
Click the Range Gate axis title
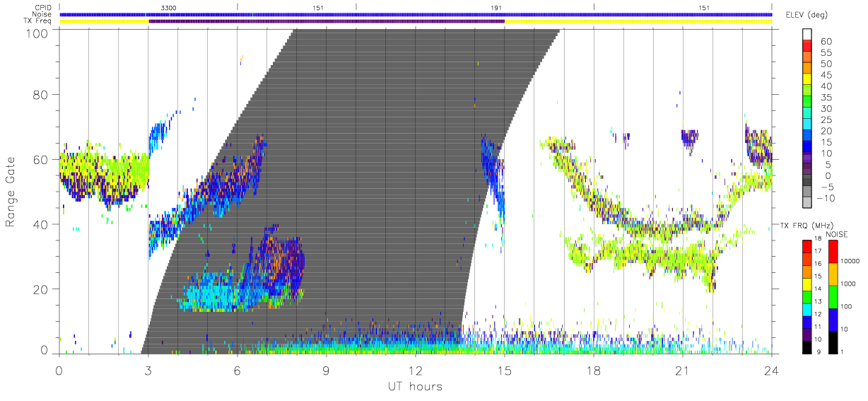(11, 192)
